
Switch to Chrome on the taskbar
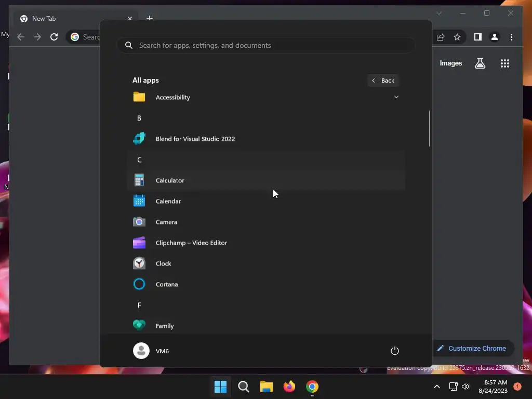click(x=312, y=387)
